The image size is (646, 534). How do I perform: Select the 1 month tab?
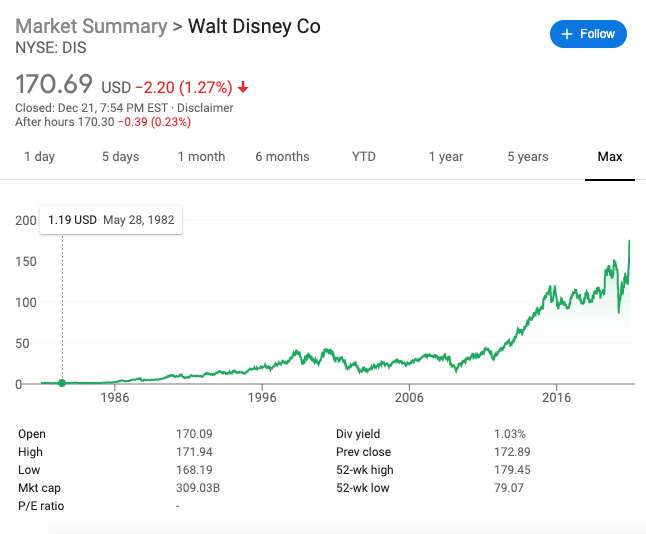tap(201, 157)
